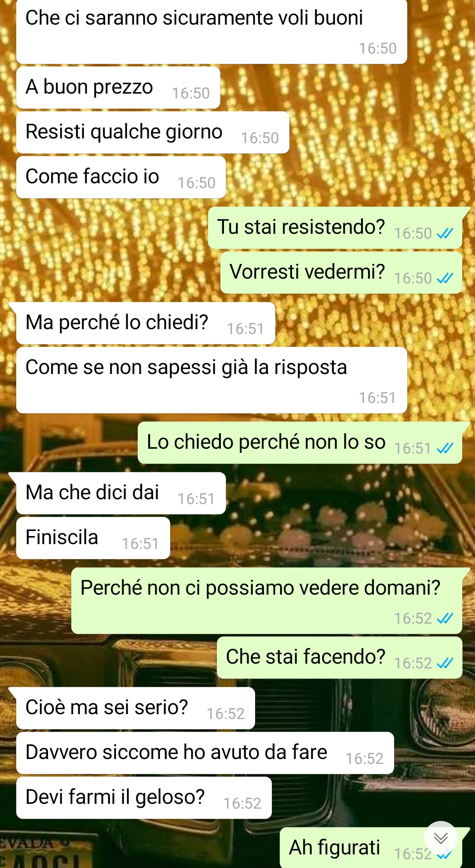Tap blue double check on 'Vorresti vedermi?'

445,278
